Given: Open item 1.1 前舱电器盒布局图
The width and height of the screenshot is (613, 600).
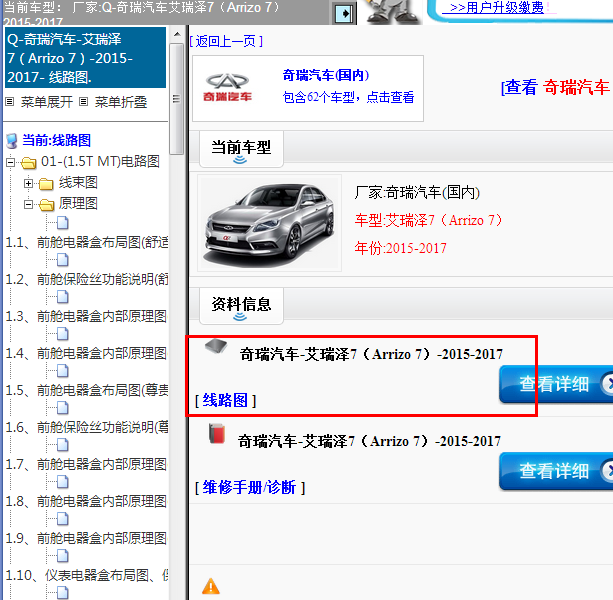Looking at the screenshot, I should (x=87, y=242).
